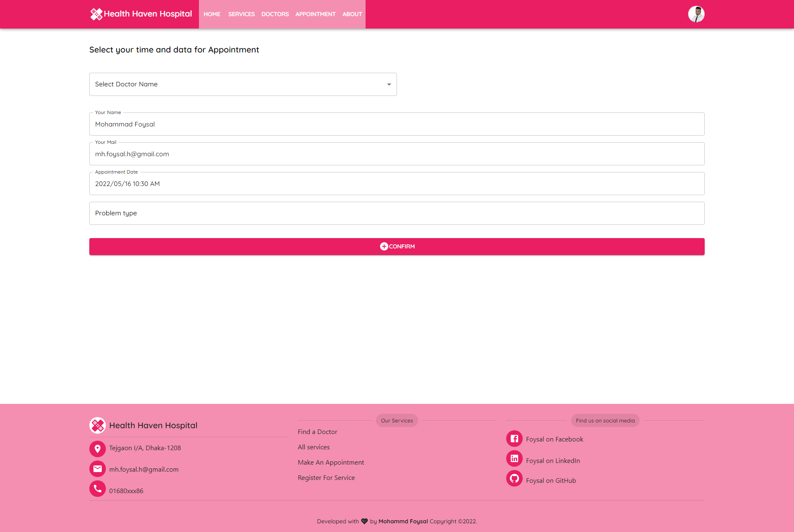
Task: Follow the Find a Doctor link
Action: (x=317, y=432)
